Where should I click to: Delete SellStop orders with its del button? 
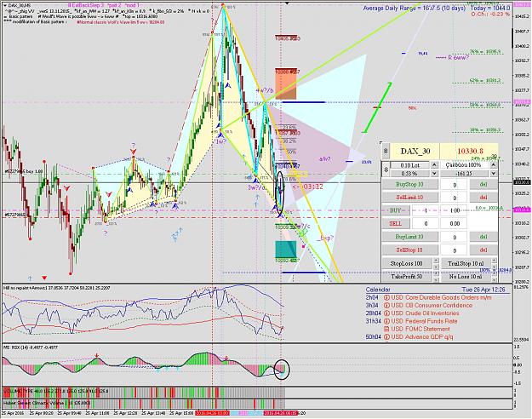(x=483, y=250)
